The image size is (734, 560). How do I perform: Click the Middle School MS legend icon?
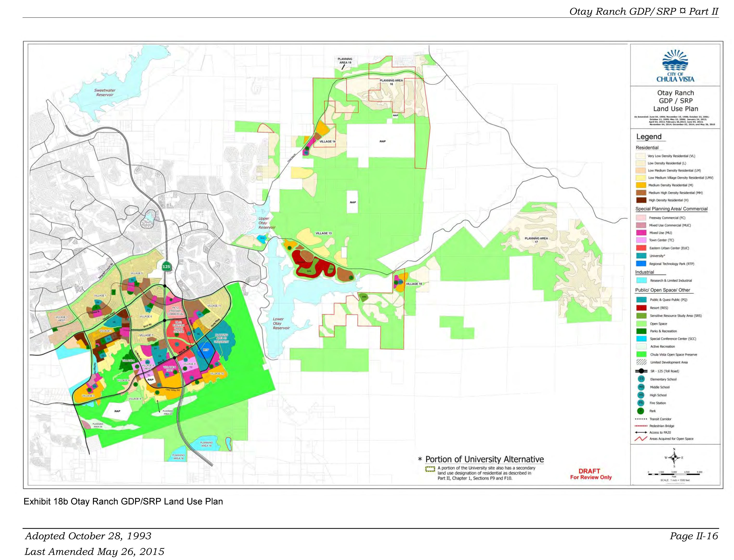(x=641, y=387)
